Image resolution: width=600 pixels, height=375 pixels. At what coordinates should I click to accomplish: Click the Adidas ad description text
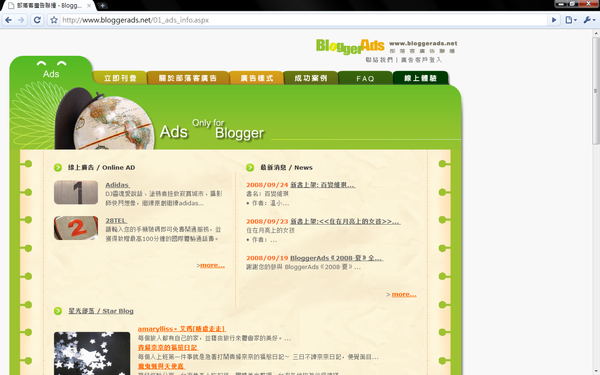[163, 199]
